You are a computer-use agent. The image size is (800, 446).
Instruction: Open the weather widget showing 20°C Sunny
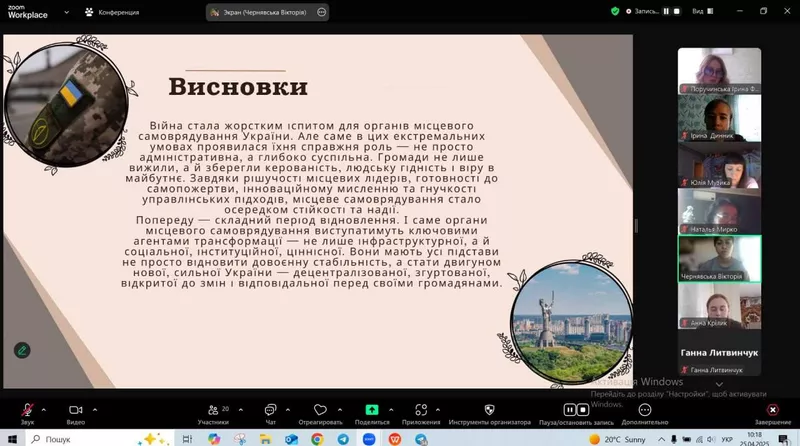point(617,439)
